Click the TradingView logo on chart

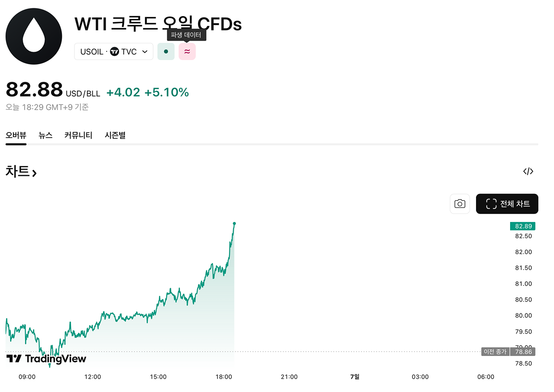46,359
